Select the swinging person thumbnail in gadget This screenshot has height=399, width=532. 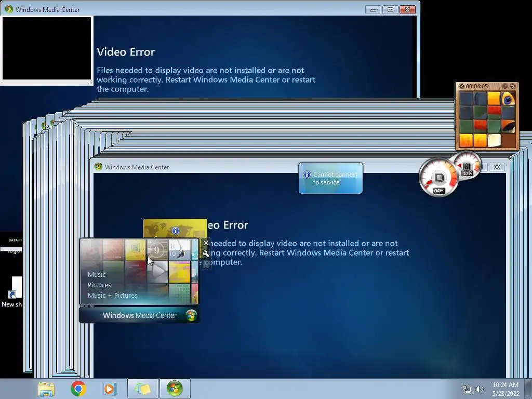click(x=179, y=250)
